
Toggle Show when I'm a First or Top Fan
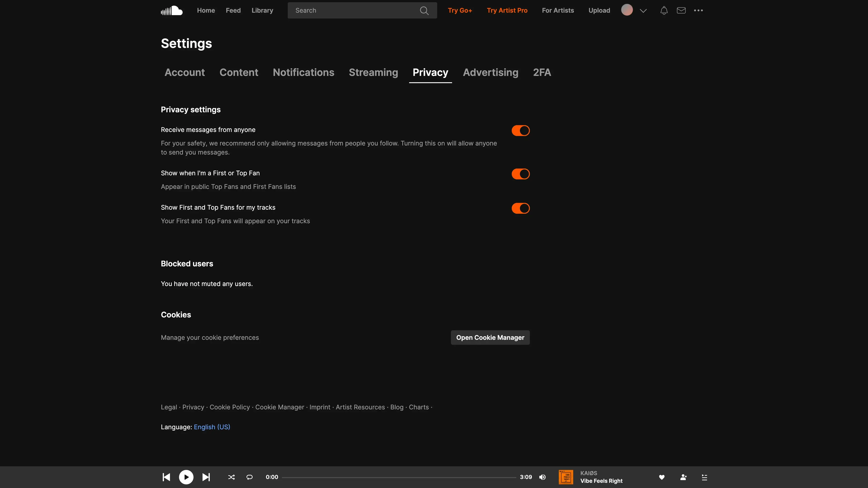pos(520,174)
